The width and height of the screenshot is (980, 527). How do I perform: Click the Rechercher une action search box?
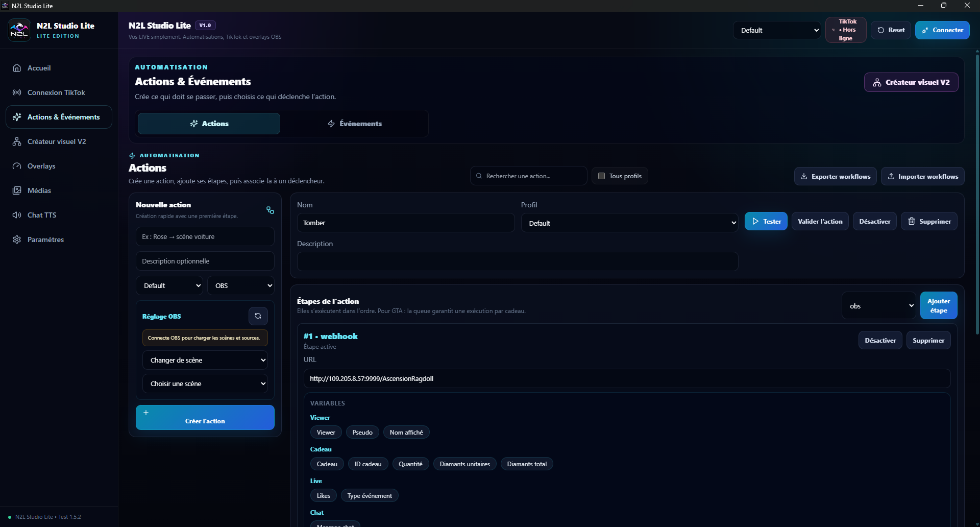(528, 176)
